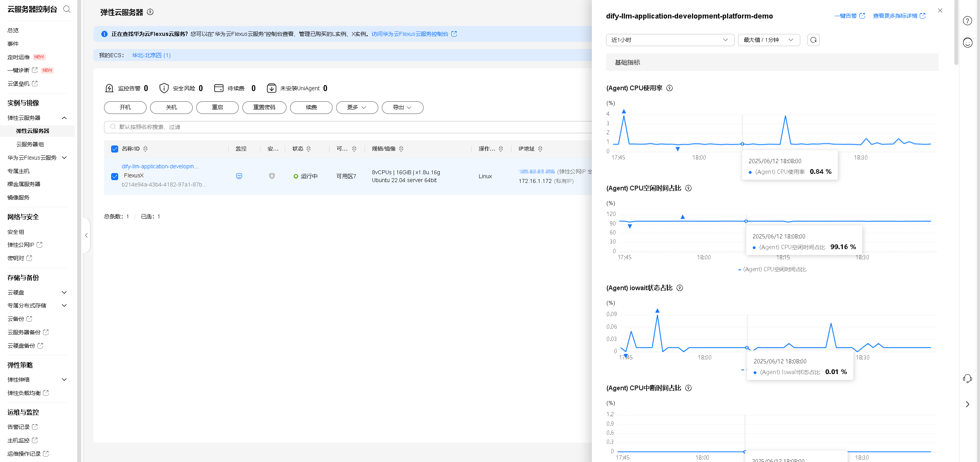Image resolution: width=980 pixels, height=462 pixels.
Task: Click the 重启 button
Action: [x=217, y=107]
